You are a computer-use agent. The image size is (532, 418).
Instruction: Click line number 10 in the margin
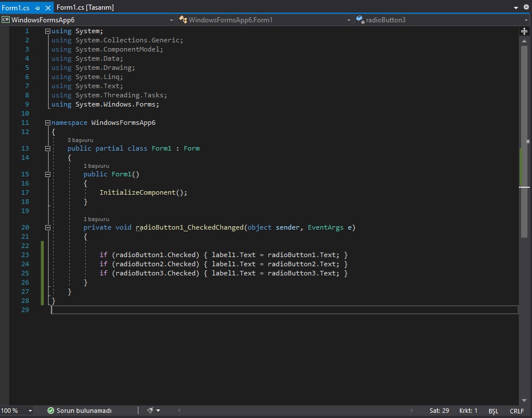point(25,114)
